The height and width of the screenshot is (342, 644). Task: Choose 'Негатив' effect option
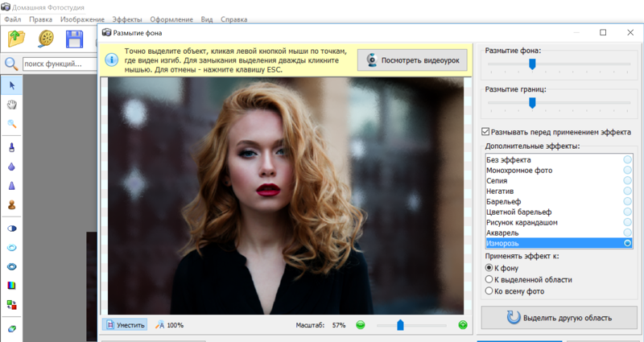point(559,191)
